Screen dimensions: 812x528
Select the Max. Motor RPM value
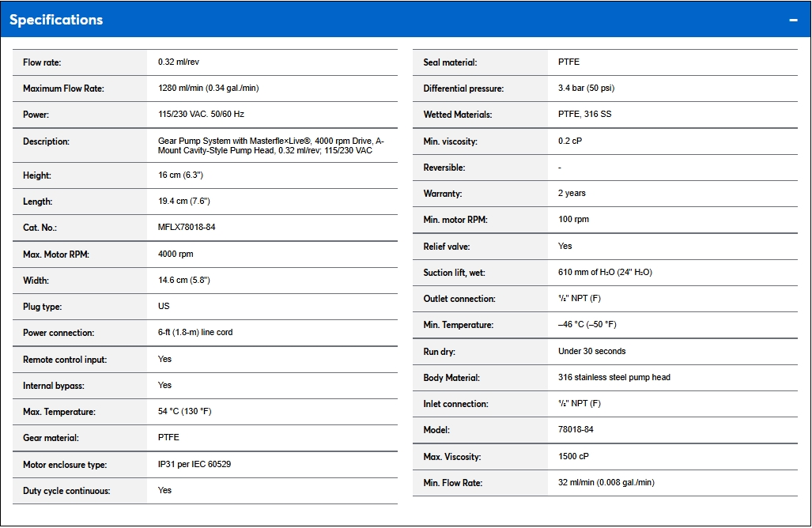point(176,255)
